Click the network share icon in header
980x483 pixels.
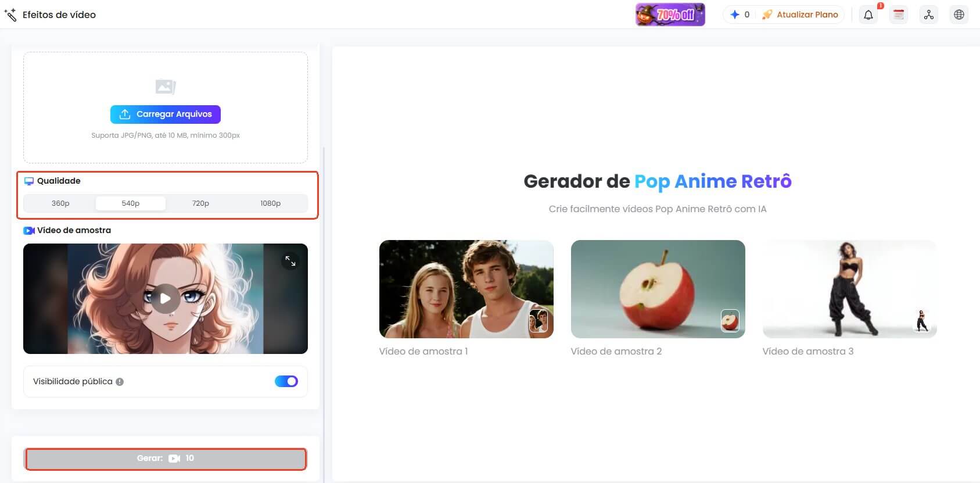click(x=929, y=15)
